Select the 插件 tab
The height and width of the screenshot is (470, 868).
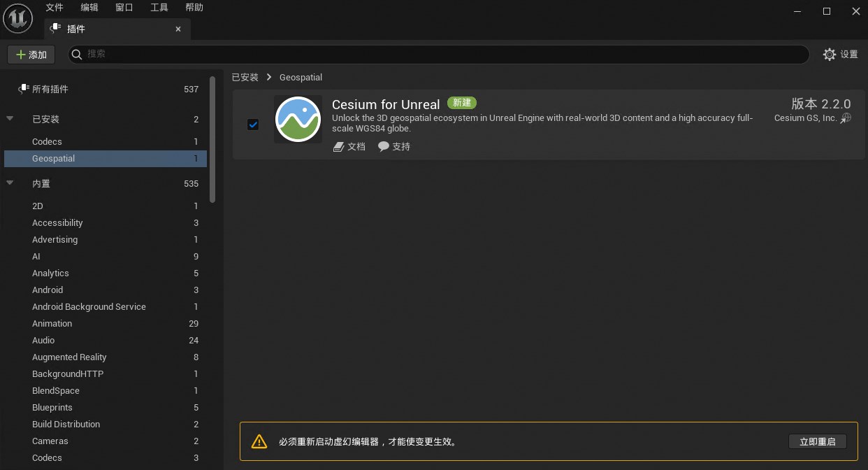(x=117, y=29)
